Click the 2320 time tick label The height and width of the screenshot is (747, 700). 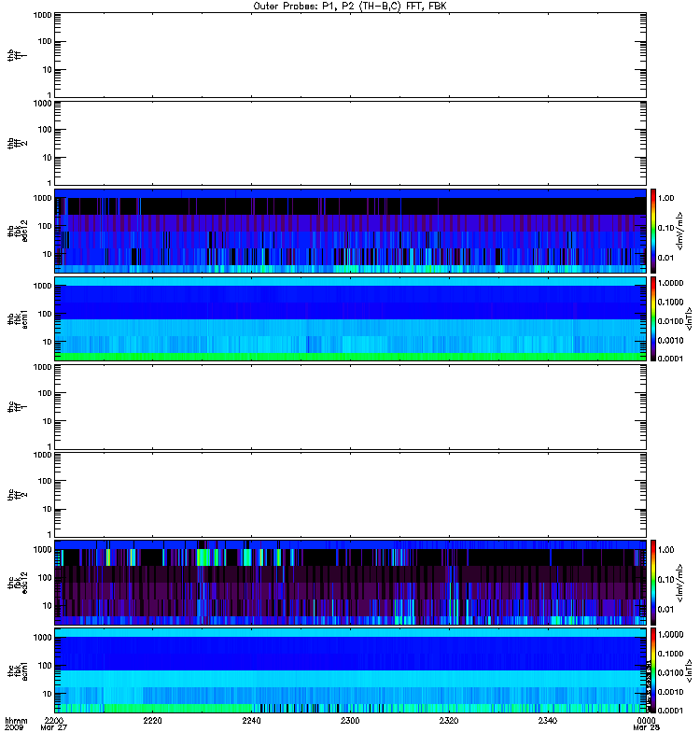449,721
